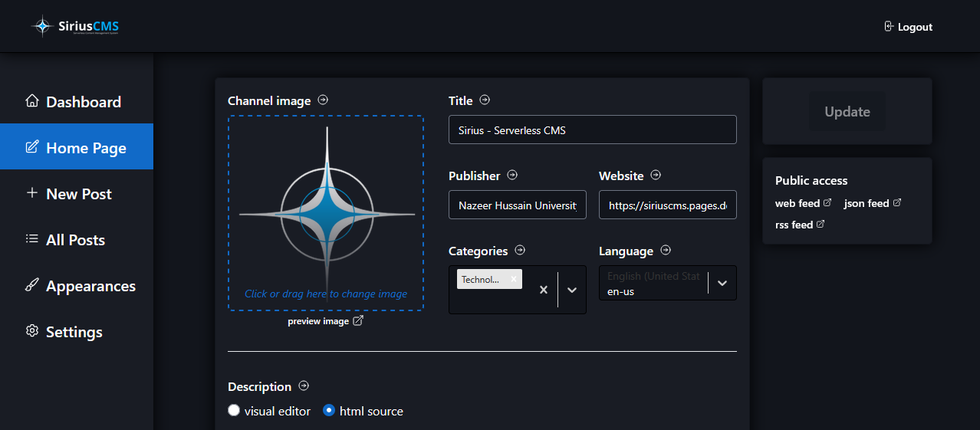Click the info arrow icon beside Description

coord(304,386)
